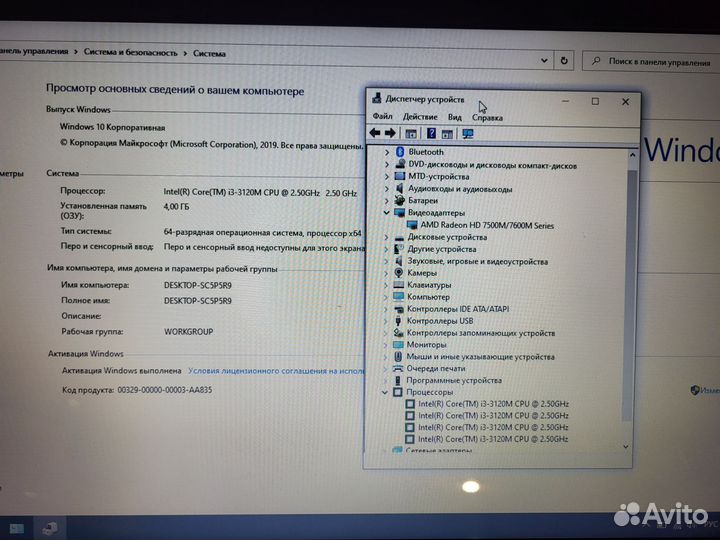Screen dimensions: 720x540
Task: Open the address bar history dropdown
Action: coord(544,60)
